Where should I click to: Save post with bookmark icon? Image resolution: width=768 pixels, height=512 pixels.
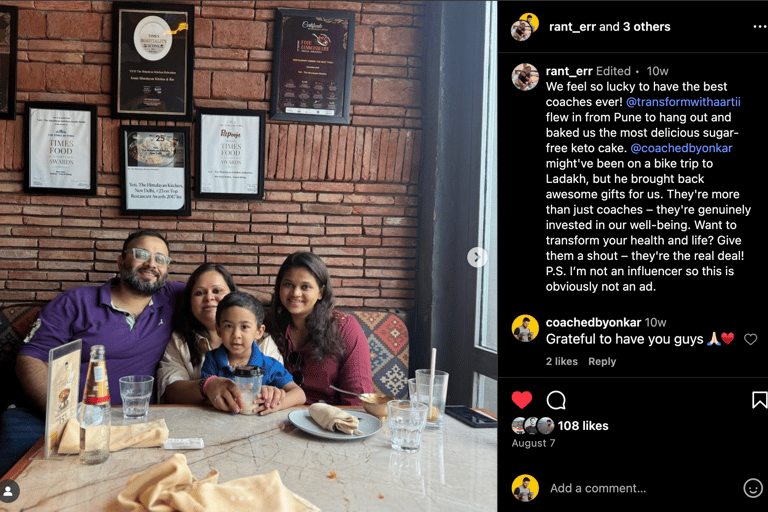759,400
